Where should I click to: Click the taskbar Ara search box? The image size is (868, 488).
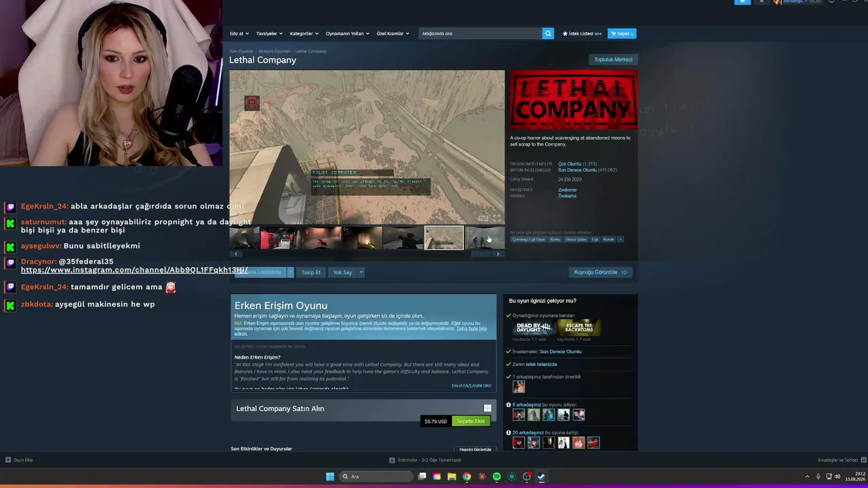[x=376, y=476]
